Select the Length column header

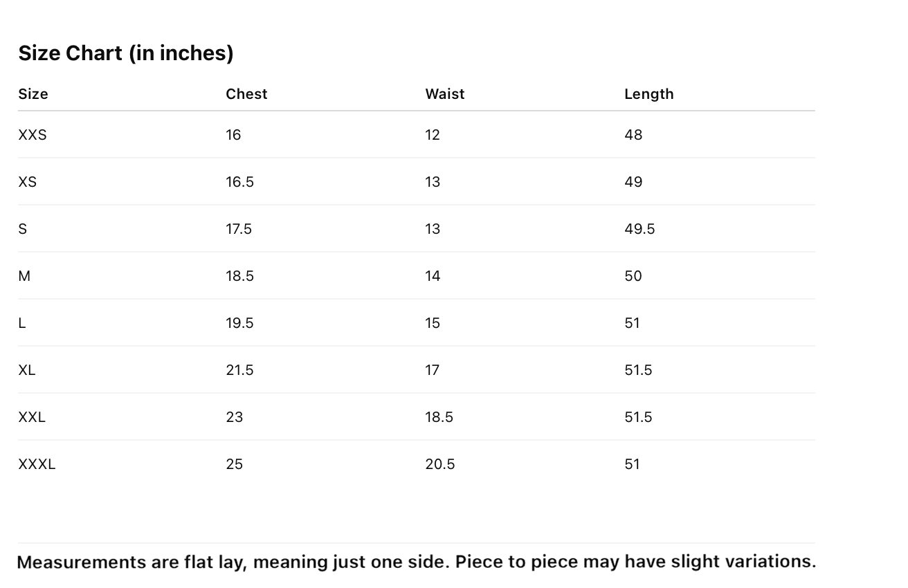coord(648,94)
